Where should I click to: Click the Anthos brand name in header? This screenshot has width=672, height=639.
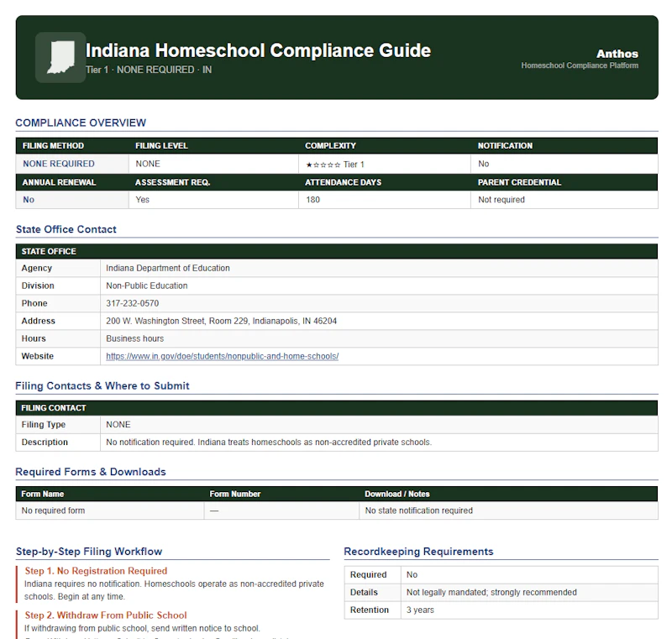pos(617,54)
